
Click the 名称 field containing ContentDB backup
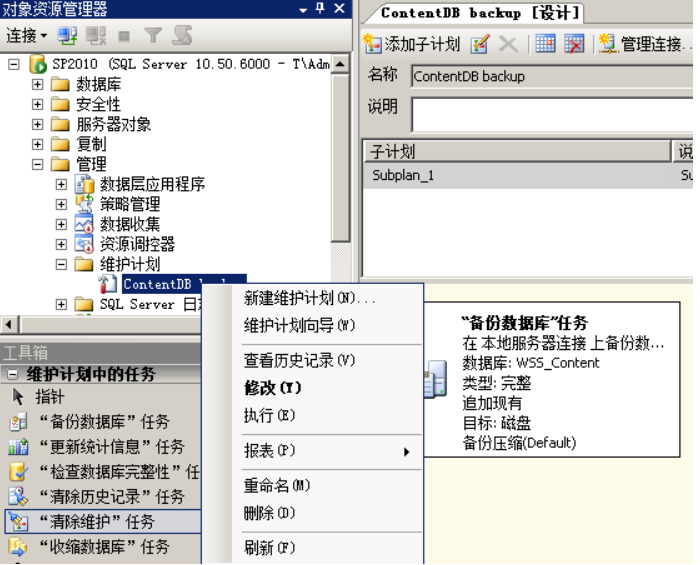(x=552, y=77)
